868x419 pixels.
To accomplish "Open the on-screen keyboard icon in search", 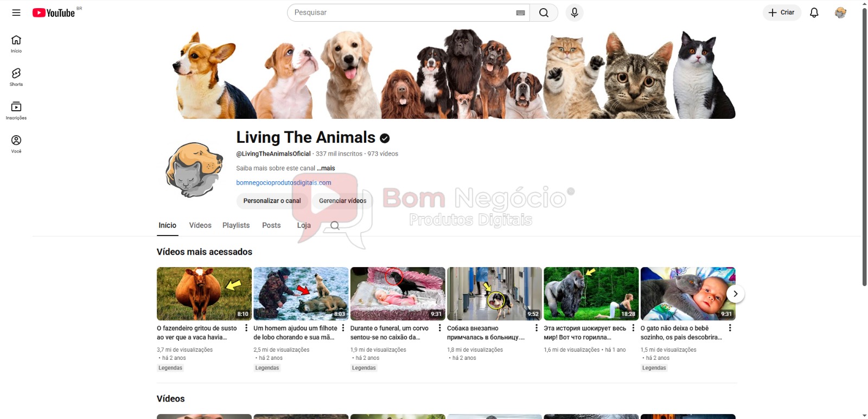I will click(520, 12).
